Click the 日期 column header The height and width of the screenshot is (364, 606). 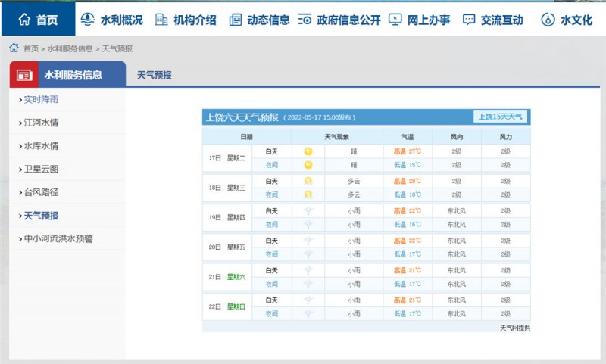tap(247, 137)
